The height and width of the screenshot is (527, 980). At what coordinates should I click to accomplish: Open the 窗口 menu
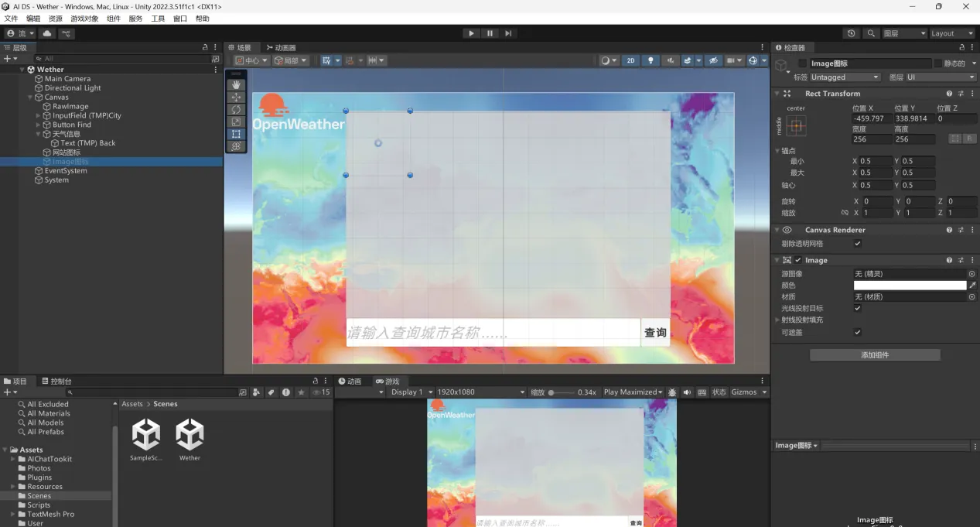point(179,18)
